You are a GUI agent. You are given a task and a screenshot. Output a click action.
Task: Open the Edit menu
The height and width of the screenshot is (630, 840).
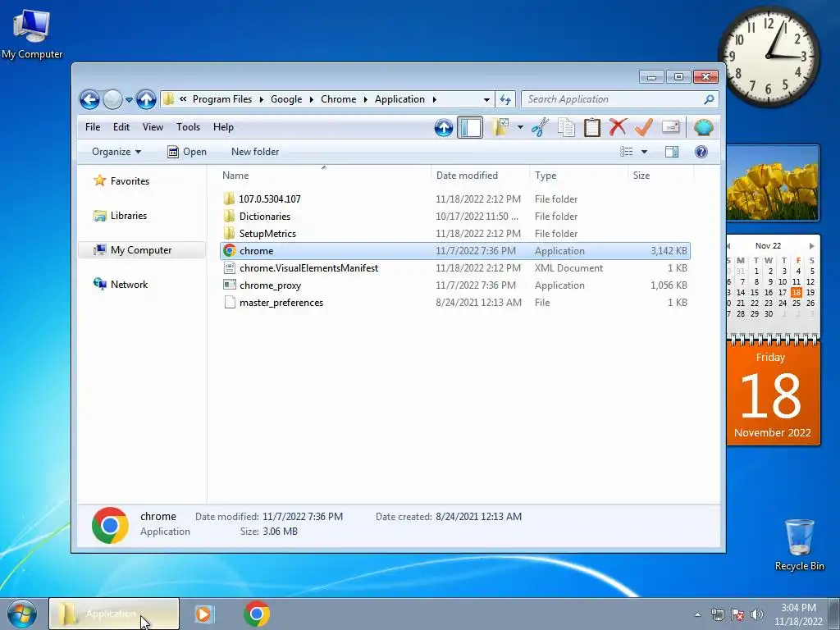point(121,127)
